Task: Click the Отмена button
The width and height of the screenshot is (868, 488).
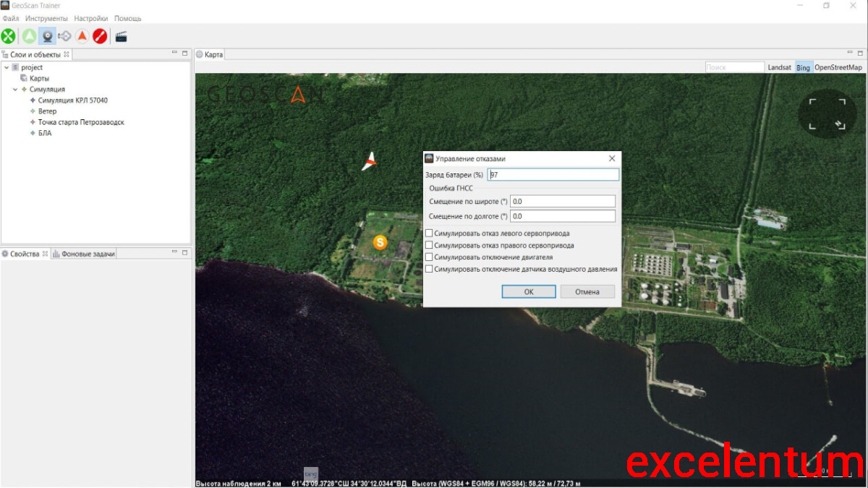Action: (x=587, y=291)
